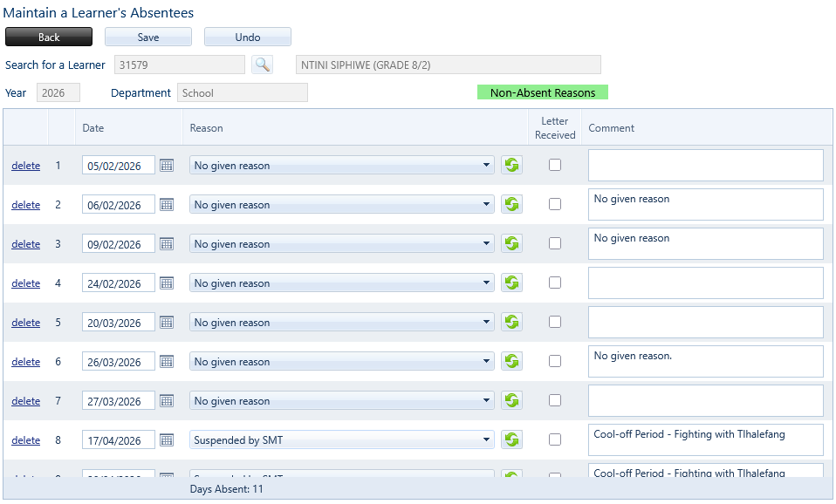The height and width of the screenshot is (504, 836).
Task: Delete absentee row 8
Action: tap(25, 440)
